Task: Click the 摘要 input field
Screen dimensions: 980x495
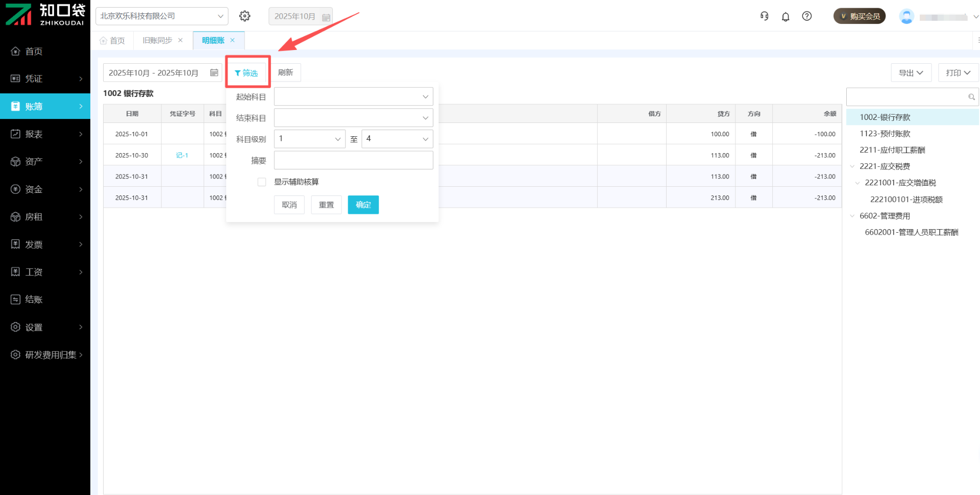Action: tap(353, 160)
